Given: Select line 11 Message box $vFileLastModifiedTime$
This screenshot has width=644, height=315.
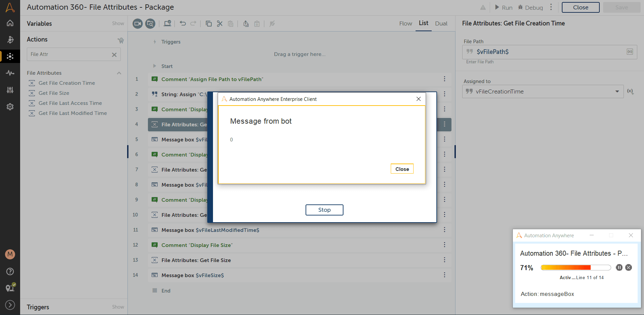Looking at the screenshot, I should tap(300, 230).
